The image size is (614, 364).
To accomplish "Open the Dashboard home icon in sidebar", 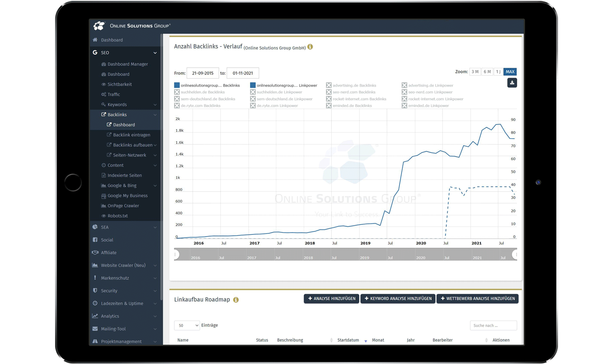I will [x=95, y=40].
